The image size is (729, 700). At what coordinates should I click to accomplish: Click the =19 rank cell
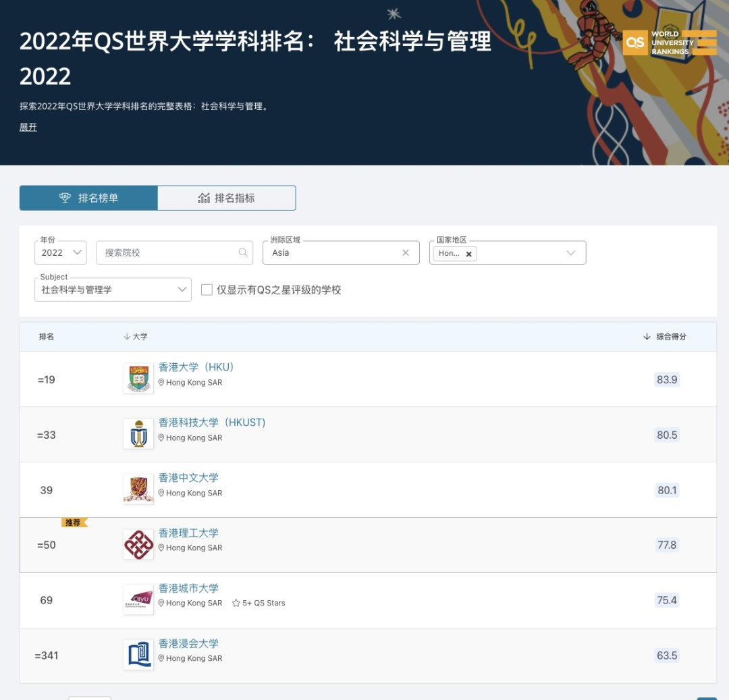point(47,380)
